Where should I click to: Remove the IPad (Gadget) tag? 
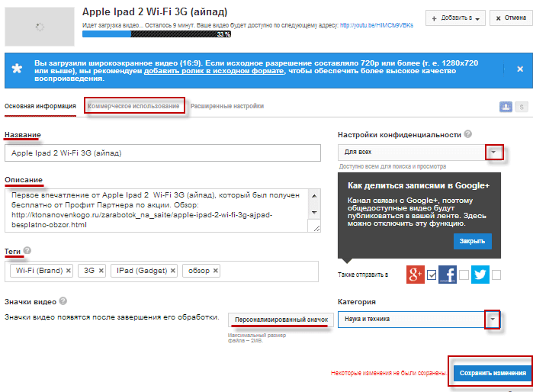pos(172,271)
